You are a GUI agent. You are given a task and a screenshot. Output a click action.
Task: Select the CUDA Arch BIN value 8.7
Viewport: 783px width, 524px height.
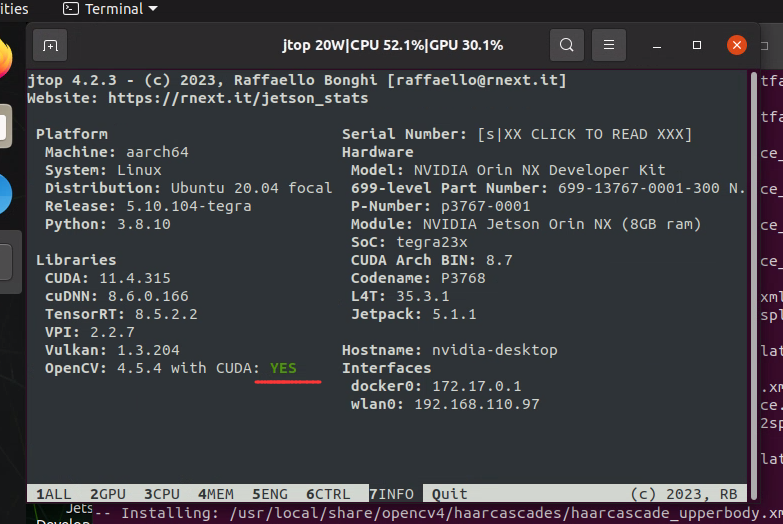coord(499,260)
